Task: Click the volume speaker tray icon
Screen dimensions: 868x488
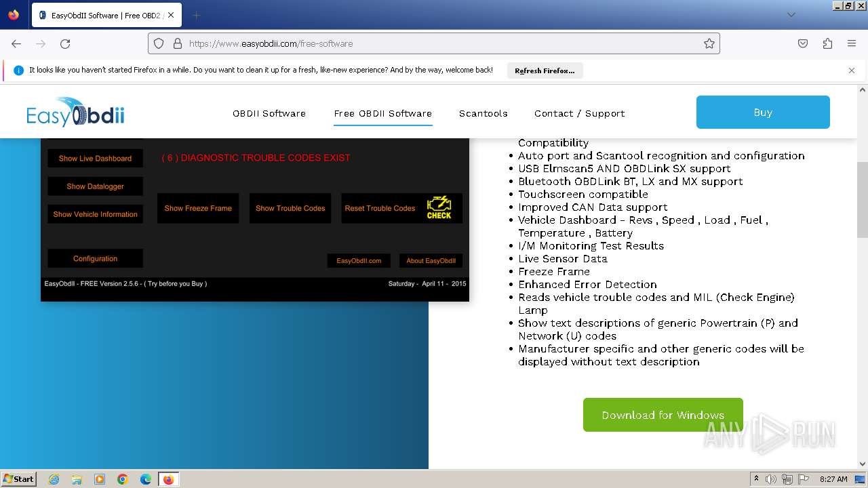Action: (771, 479)
